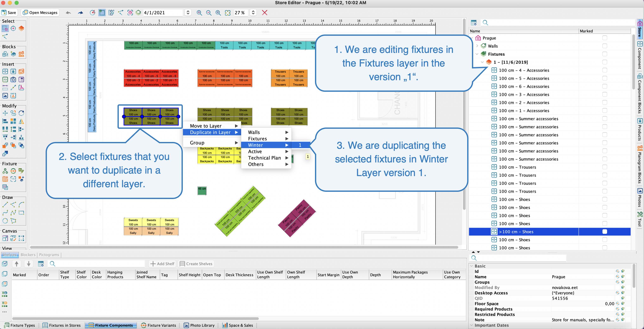Click the orange blocks icon in Blocks group
This screenshot has height=329, width=644.
tap(21, 54)
